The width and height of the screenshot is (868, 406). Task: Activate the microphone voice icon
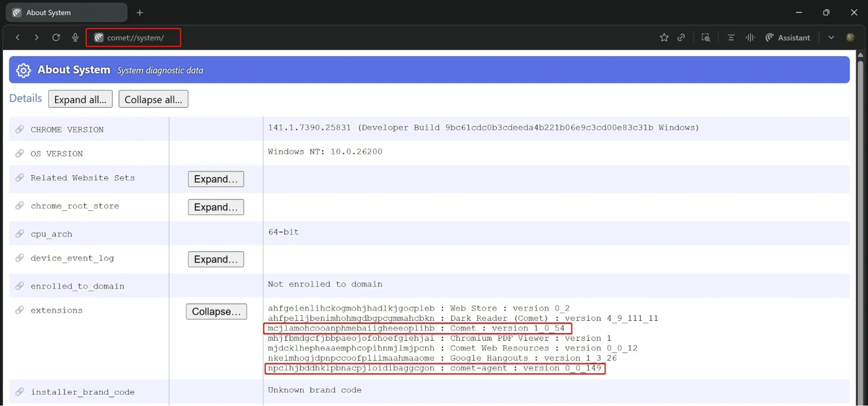click(75, 38)
